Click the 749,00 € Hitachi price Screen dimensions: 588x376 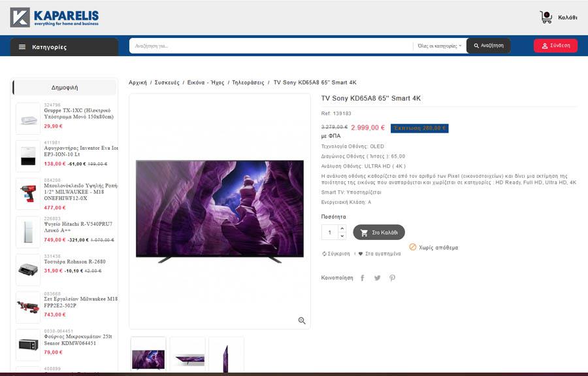(x=55, y=240)
